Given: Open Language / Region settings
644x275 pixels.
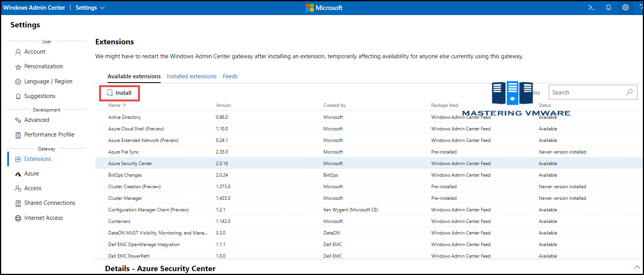Looking at the screenshot, I should click(x=48, y=81).
